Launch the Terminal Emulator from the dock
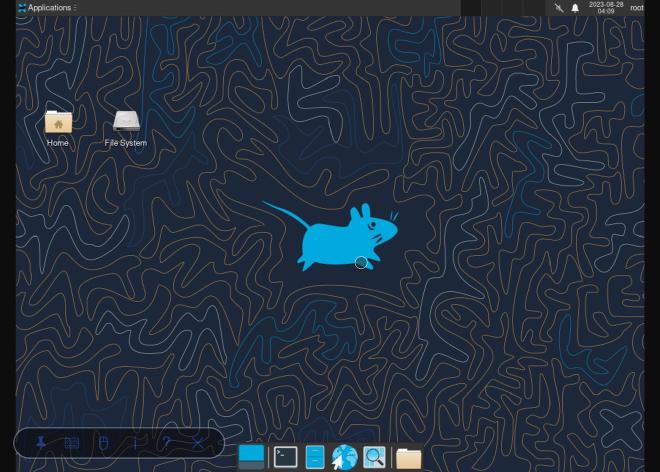The height and width of the screenshot is (472, 660). 285,457
